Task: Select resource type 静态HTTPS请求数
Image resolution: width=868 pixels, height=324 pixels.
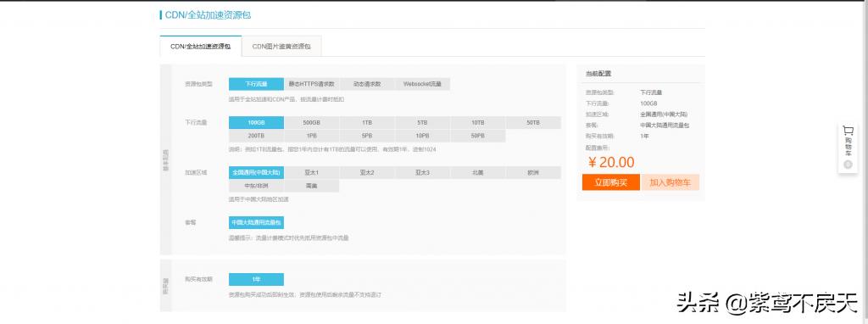Action: click(x=312, y=84)
